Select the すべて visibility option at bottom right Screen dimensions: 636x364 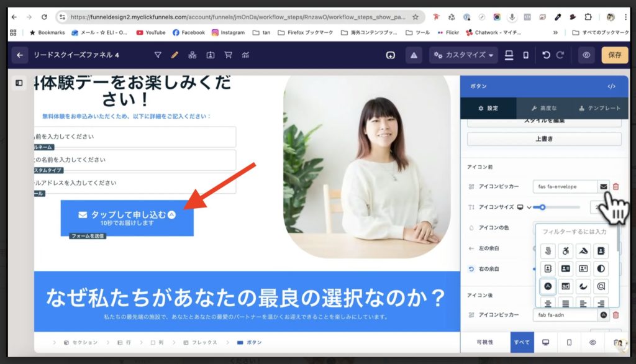pos(522,342)
